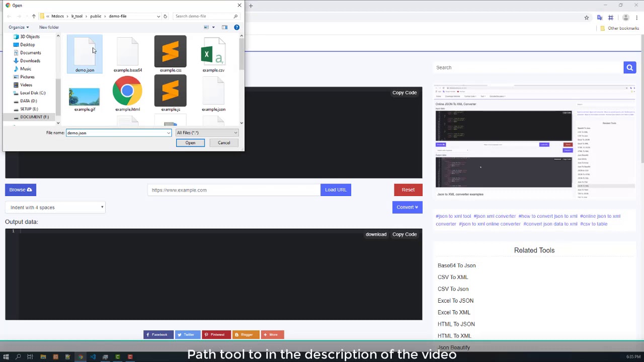Image resolution: width=644 pixels, height=362 pixels.
Task: Share on Facebook button
Action: click(x=158, y=335)
